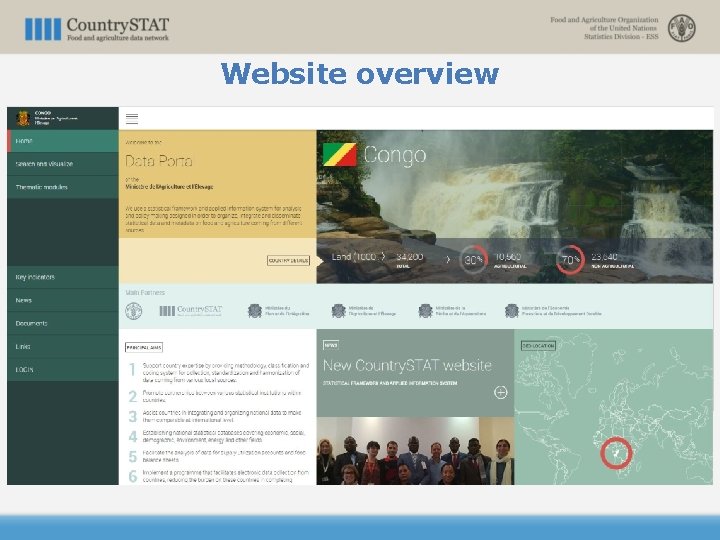Open the hamburger menu icon
The height and width of the screenshot is (540, 720).
[132, 118]
